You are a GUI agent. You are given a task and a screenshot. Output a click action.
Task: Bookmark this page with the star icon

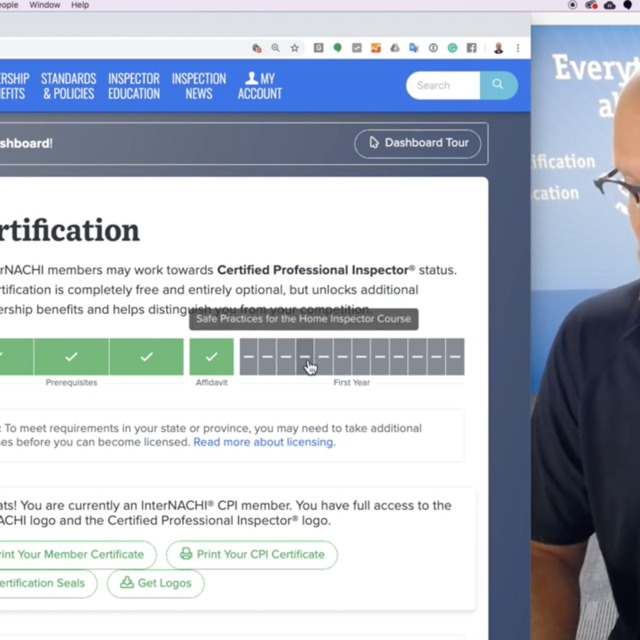pos(294,47)
